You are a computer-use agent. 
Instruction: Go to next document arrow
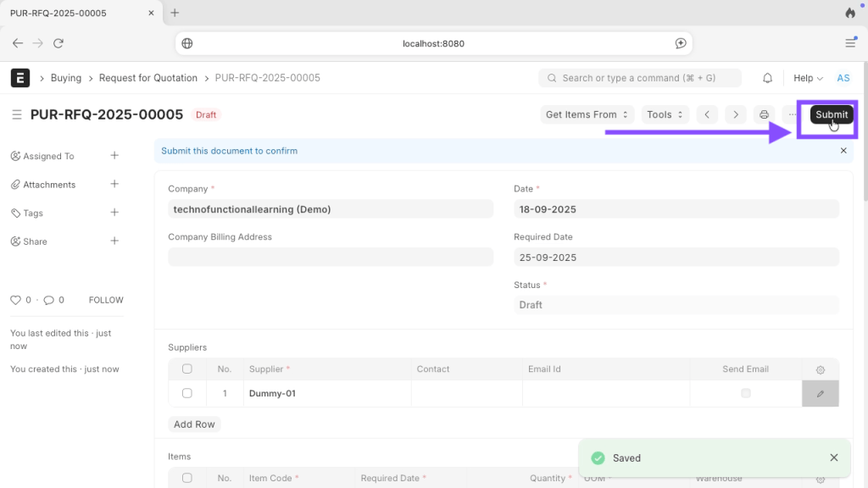coord(735,114)
